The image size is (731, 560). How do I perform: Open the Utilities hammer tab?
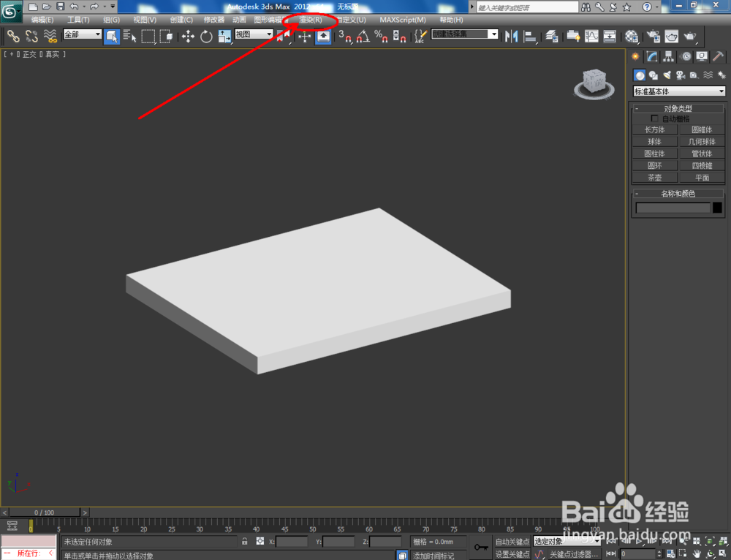[x=718, y=56]
